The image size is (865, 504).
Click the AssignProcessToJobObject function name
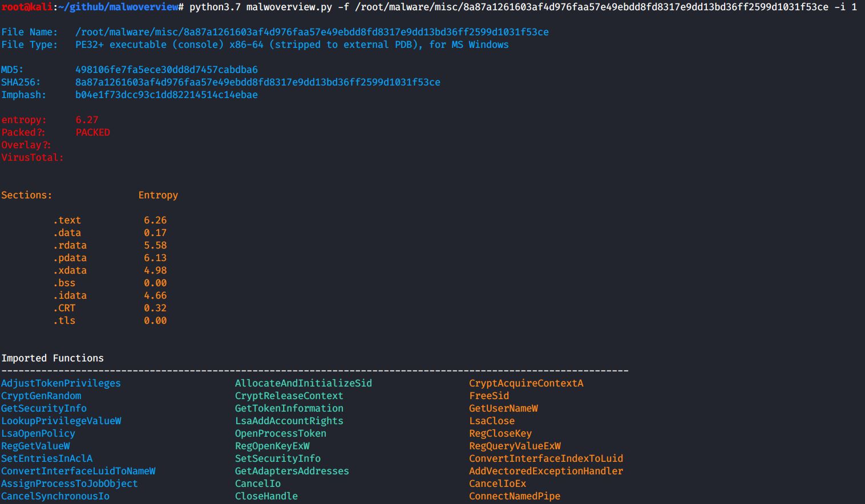tap(70, 483)
